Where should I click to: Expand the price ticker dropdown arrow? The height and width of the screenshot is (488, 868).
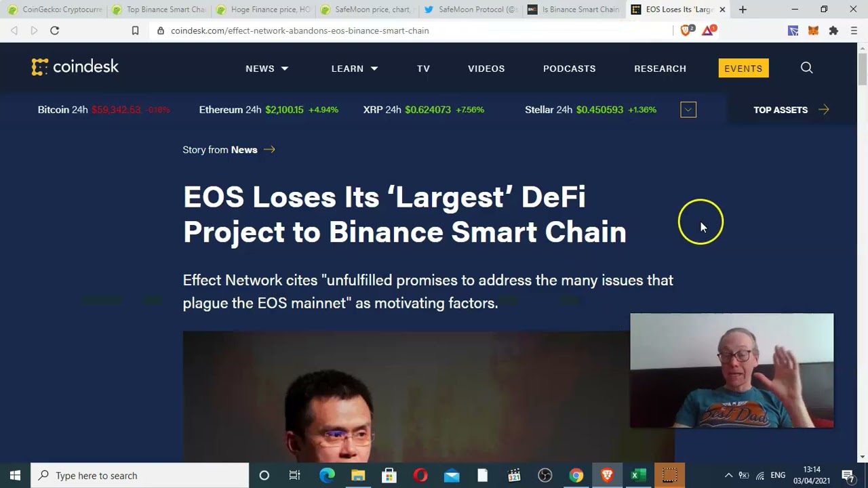688,110
